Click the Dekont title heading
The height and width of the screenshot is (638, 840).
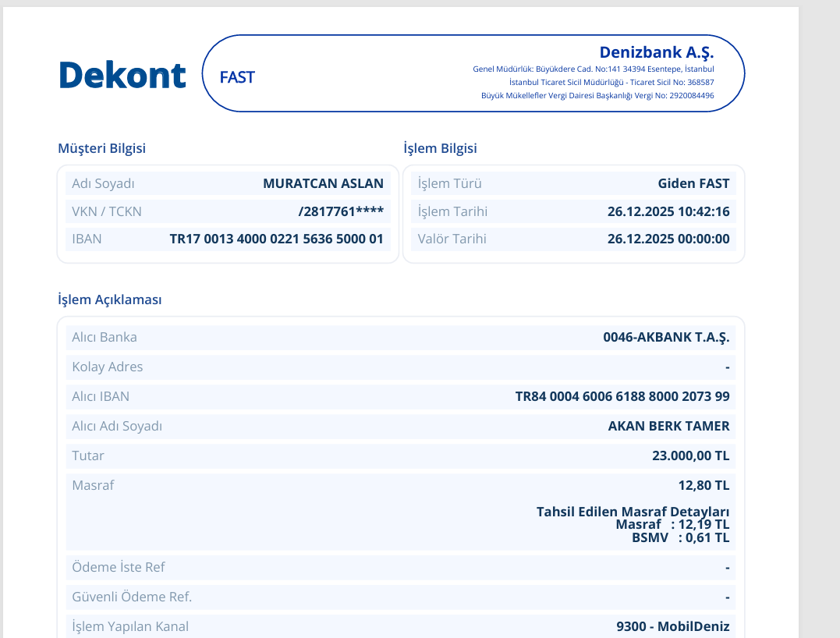[x=122, y=75]
